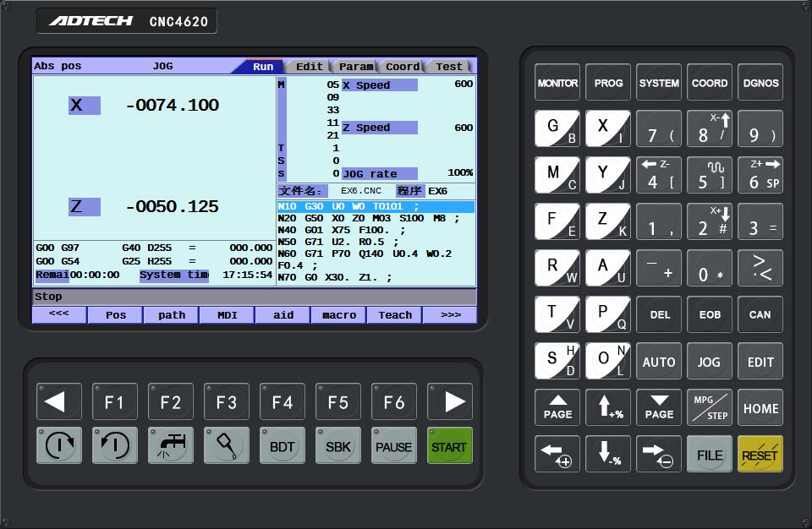
Task: Click the >>> softkey to show more
Action: point(450,314)
